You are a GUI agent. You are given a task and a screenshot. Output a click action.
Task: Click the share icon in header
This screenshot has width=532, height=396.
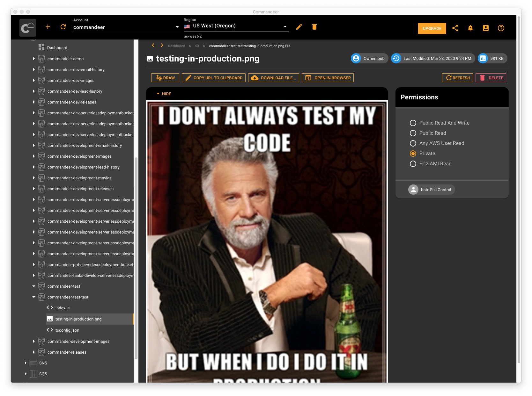(x=455, y=28)
